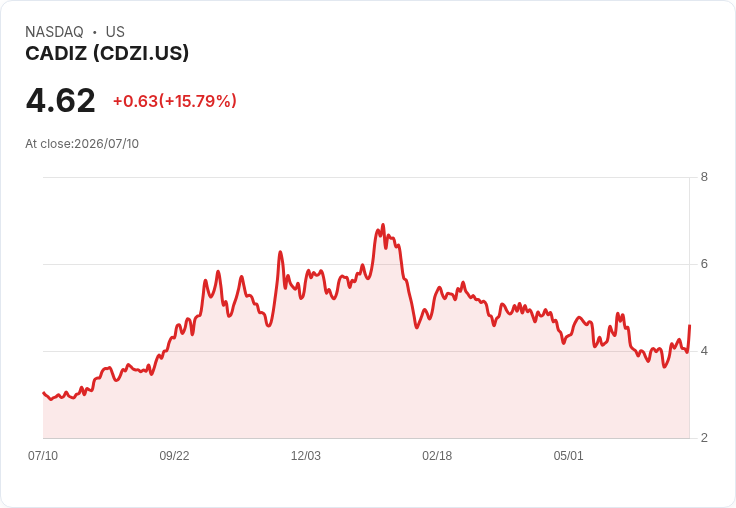Screen dimensions: 736x508
Task: Click the NASDAQ exchange label
Action: click(54, 32)
